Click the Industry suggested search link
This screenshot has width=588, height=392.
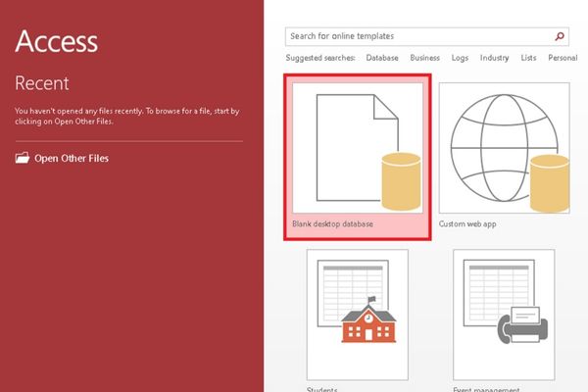tap(494, 58)
